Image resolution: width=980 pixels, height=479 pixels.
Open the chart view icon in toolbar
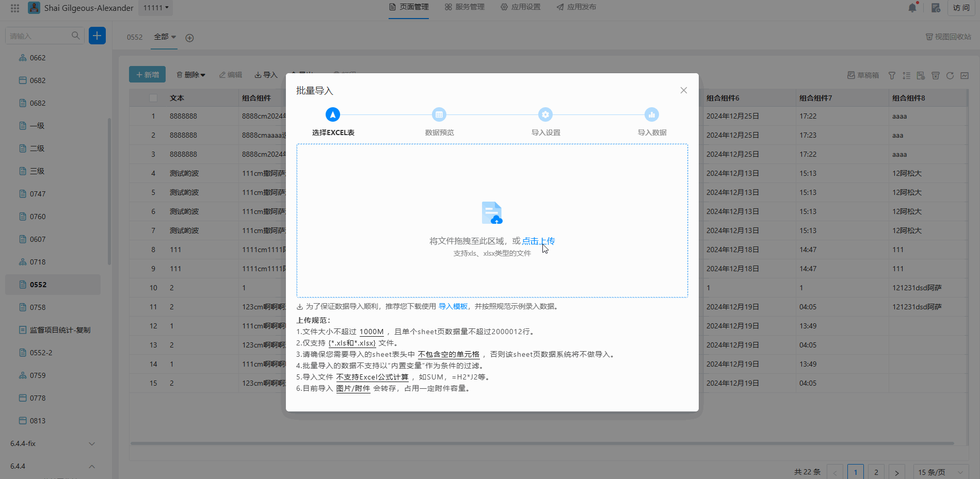click(x=965, y=75)
